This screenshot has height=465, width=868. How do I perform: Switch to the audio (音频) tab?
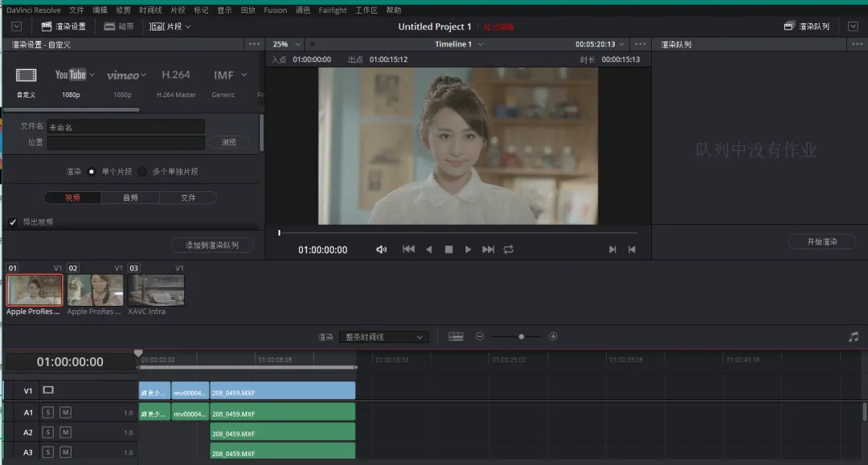pyautogui.click(x=130, y=198)
